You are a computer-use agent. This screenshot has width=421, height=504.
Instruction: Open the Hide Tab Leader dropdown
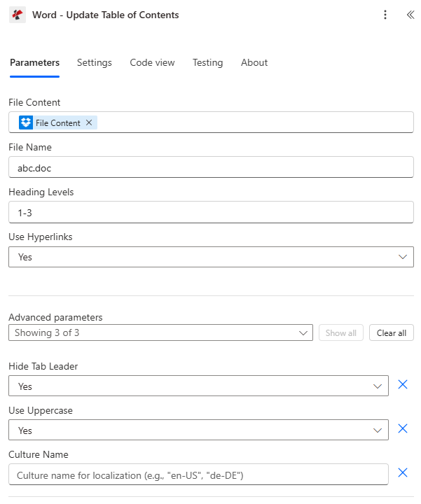tap(198, 386)
